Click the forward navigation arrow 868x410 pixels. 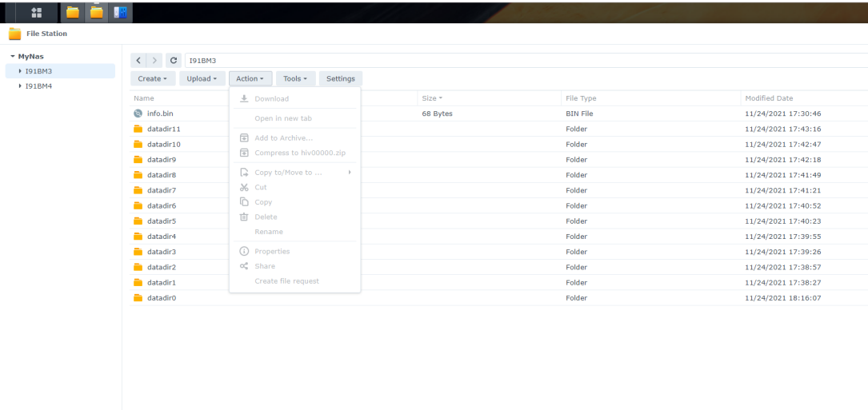coord(154,61)
